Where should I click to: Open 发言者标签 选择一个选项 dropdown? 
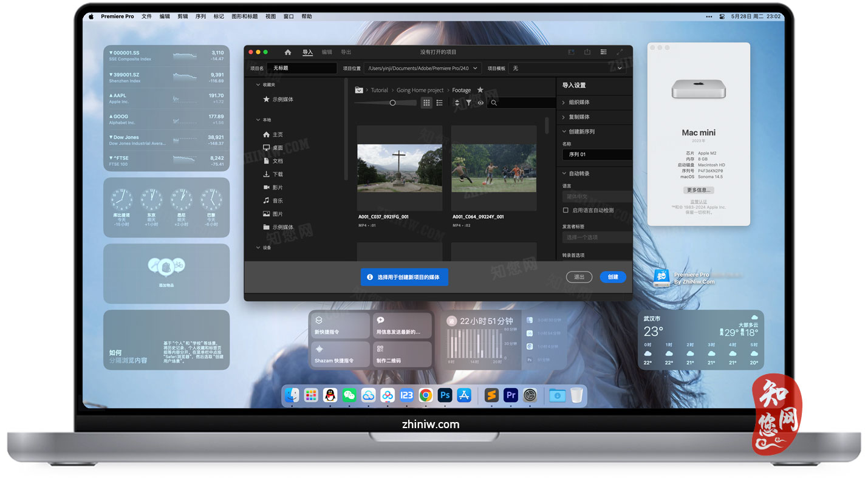point(597,237)
